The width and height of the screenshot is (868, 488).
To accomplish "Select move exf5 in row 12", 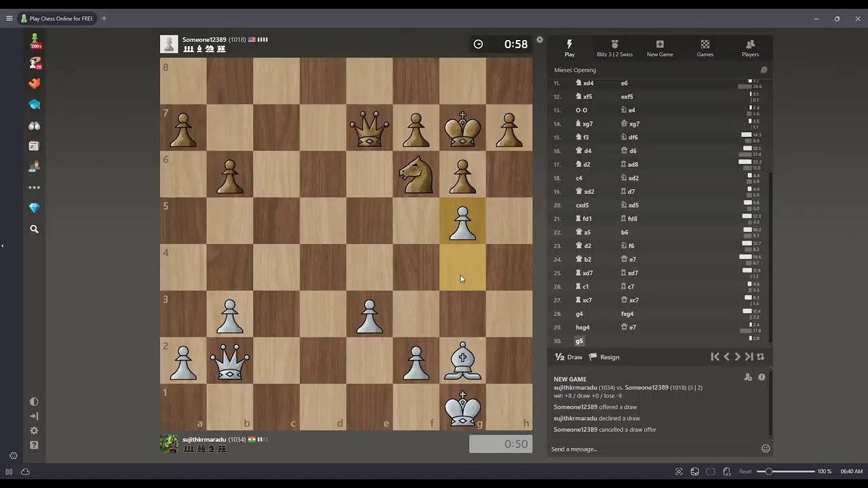I will coord(627,96).
